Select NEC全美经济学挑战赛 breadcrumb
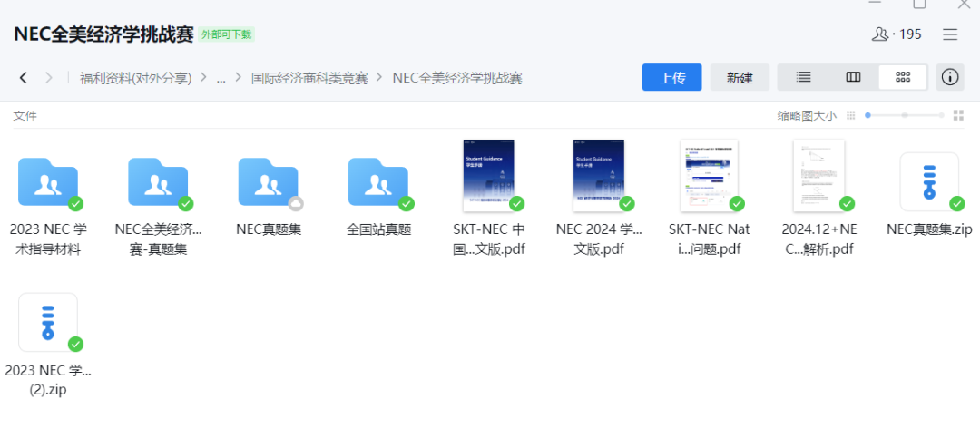 click(x=456, y=78)
